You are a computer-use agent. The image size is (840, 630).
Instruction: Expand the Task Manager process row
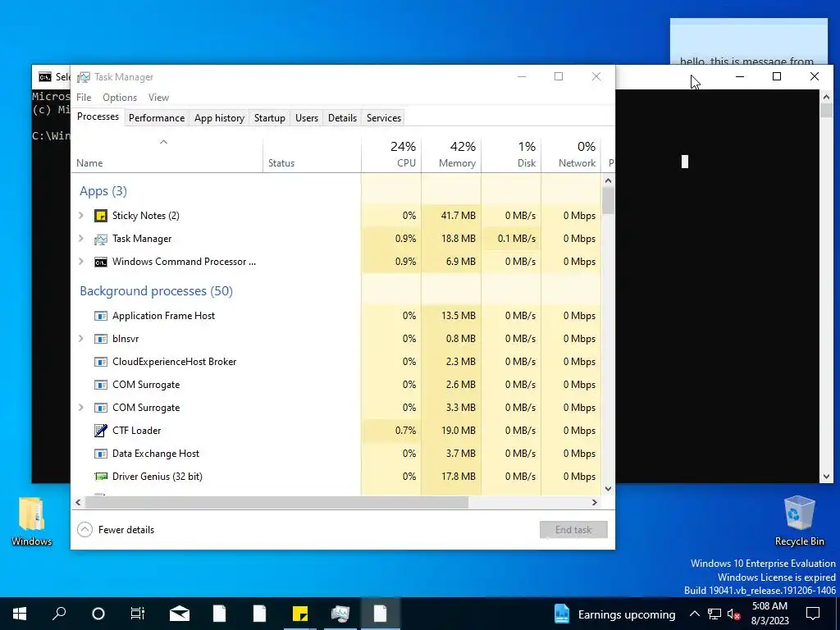click(x=81, y=239)
